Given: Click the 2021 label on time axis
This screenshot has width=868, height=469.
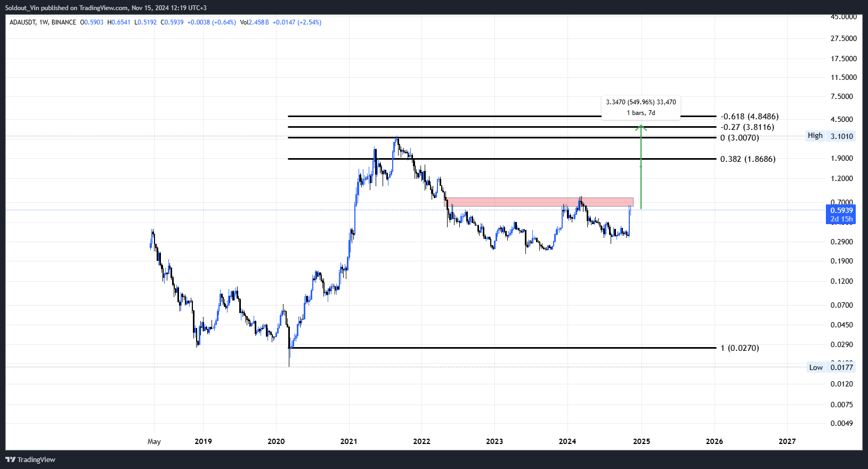Looking at the screenshot, I should click(x=349, y=441).
